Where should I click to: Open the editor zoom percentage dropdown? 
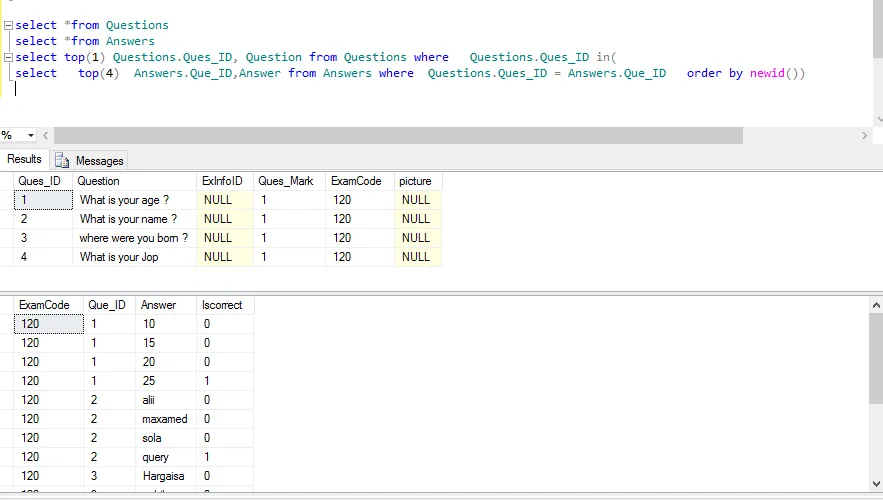(x=30, y=135)
